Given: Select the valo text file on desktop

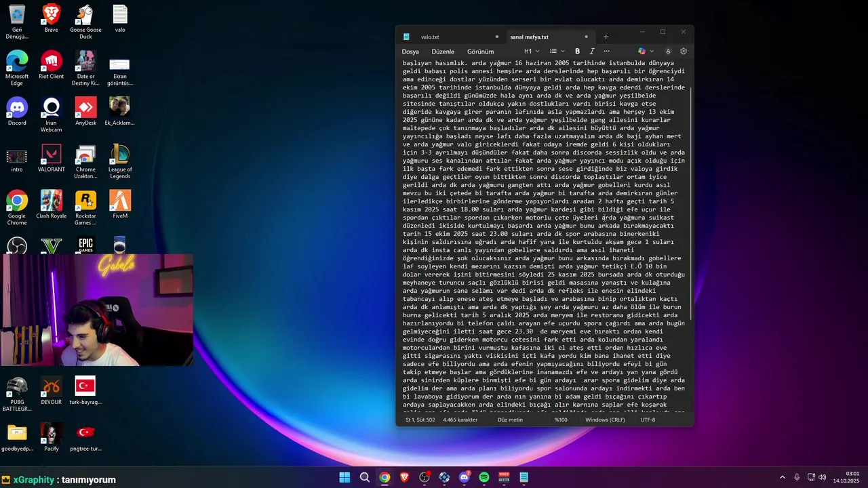Looking at the screenshot, I should click(120, 18).
